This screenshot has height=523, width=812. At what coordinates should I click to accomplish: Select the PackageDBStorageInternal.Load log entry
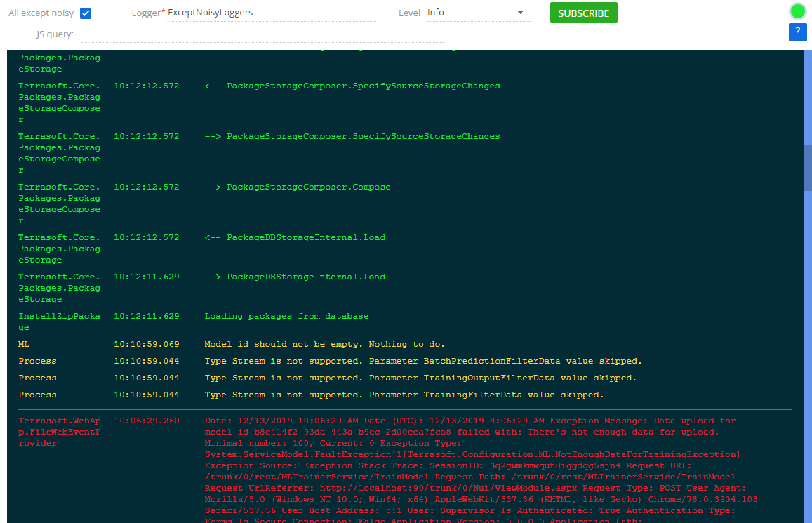point(306,237)
